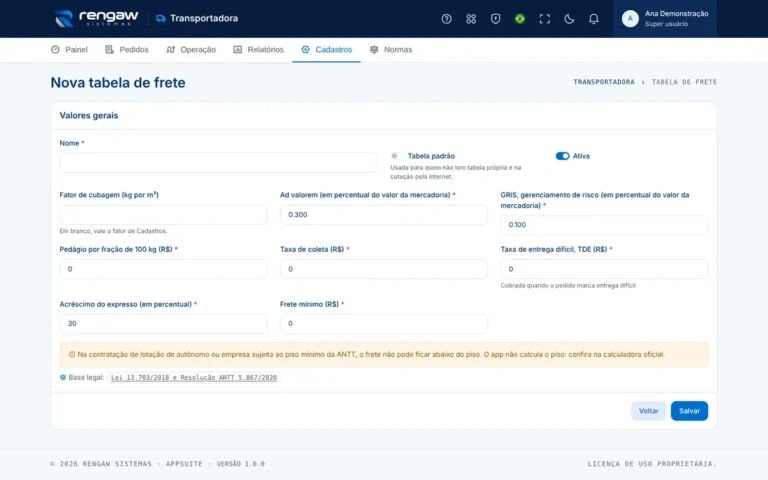Viewport: 768px width, 480px height.
Task: Open notifications bell icon
Action: tap(593, 19)
